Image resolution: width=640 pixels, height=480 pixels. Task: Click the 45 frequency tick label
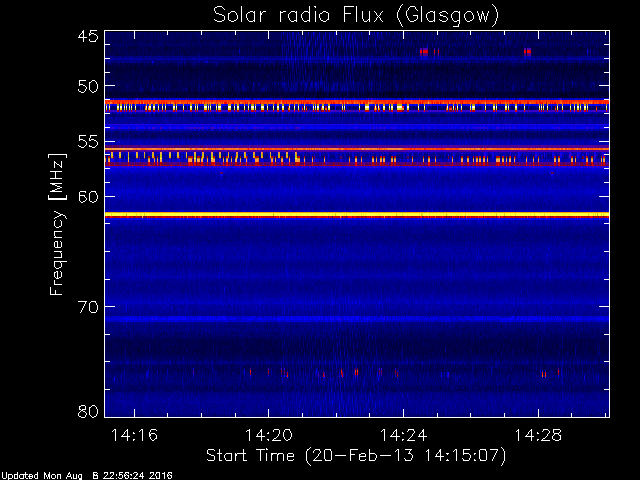[88, 37]
